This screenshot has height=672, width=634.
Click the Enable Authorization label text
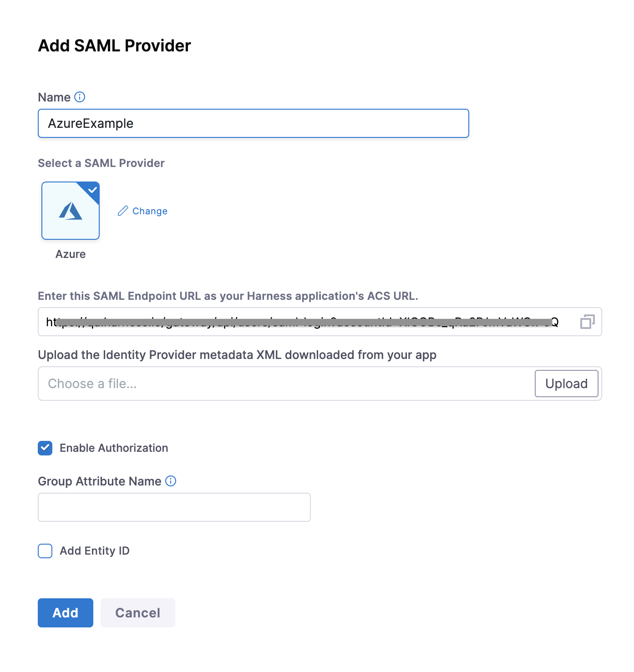coord(114,448)
